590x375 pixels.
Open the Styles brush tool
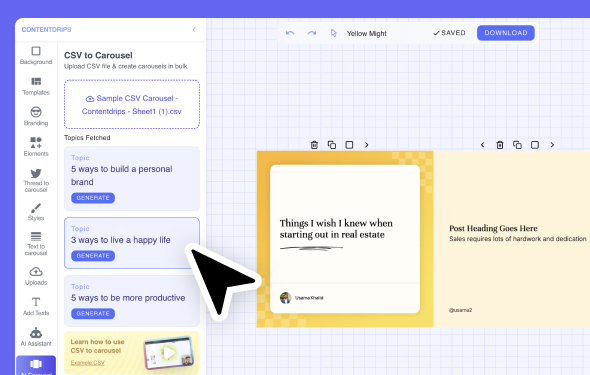pyautogui.click(x=36, y=212)
